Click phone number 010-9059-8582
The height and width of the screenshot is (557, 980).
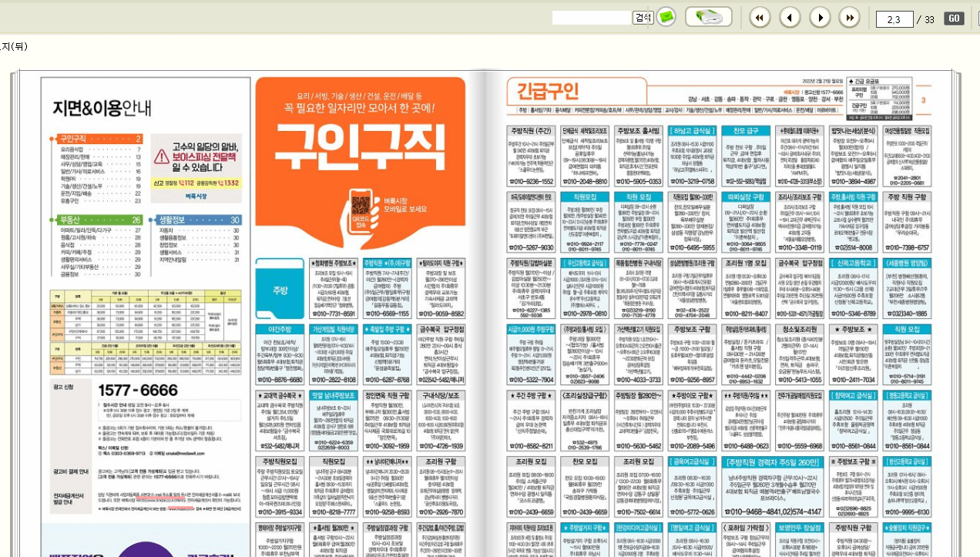pos(441,314)
